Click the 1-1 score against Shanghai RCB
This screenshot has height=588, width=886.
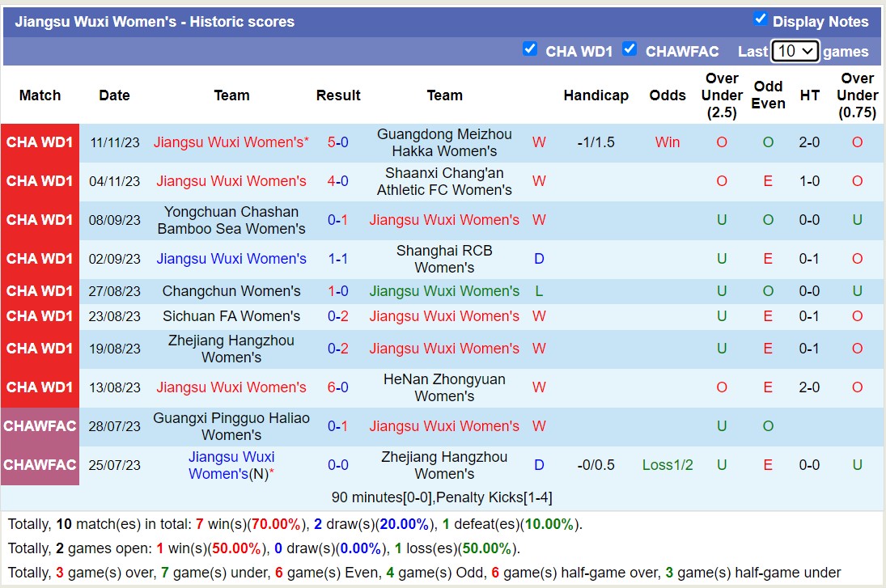337,259
